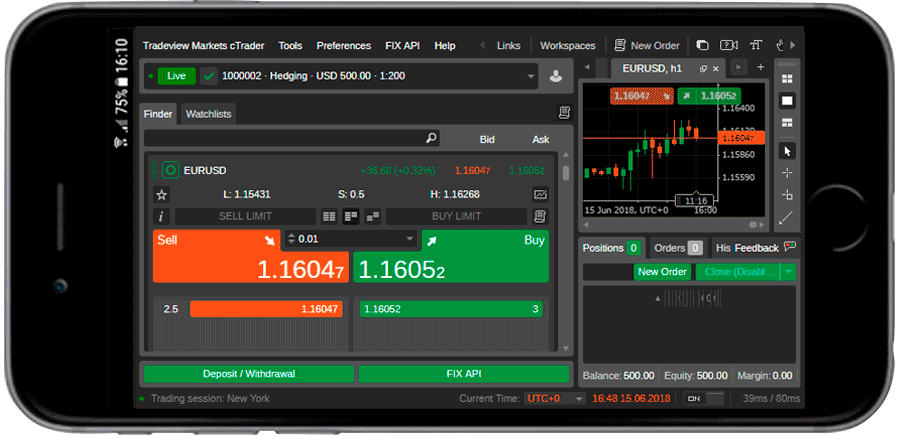Open order ticket icon beside BUY LIMIT
Image resolution: width=906 pixels, height=438 pixels.
click(540, 217)
